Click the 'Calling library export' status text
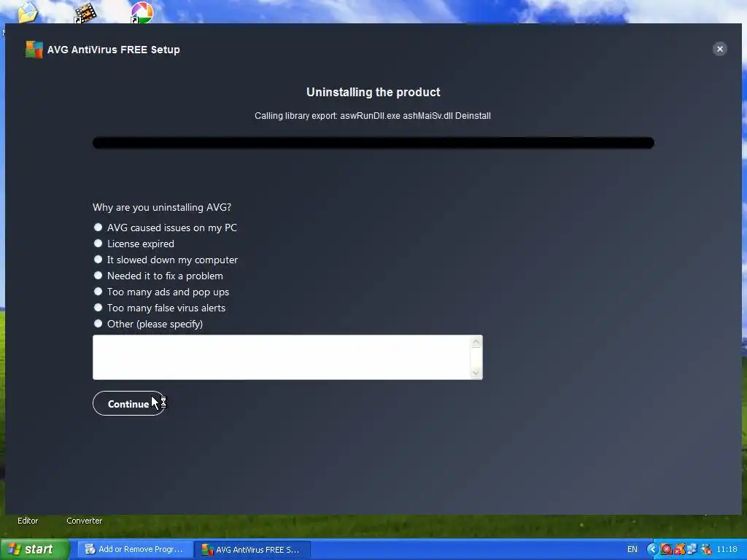 [x=373, y=116]
